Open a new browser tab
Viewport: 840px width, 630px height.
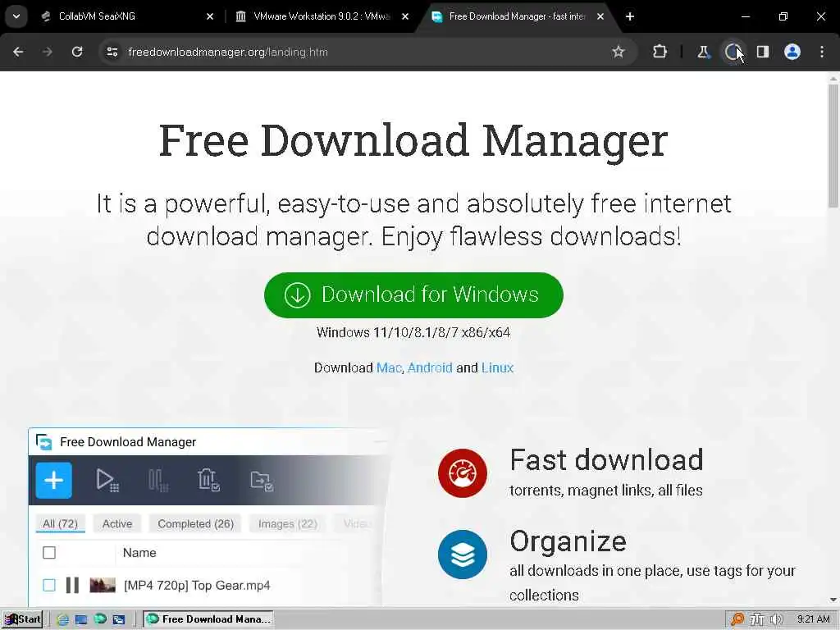[x=630, y=16]
